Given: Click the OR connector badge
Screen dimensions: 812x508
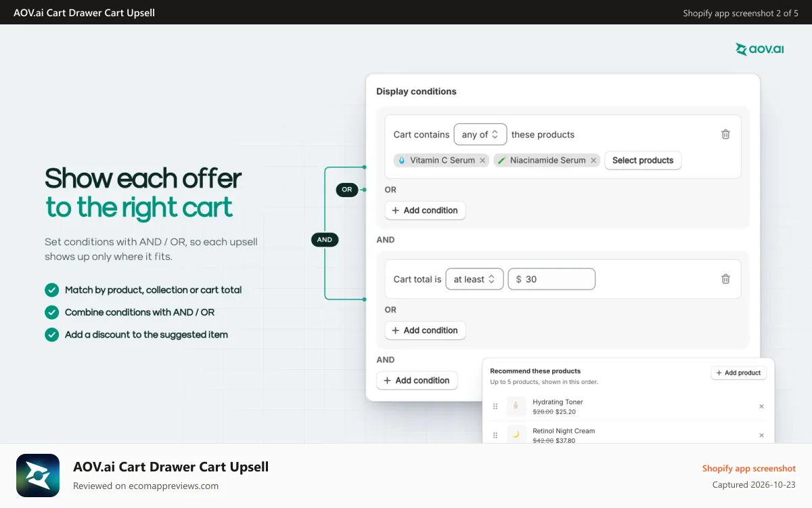Looking at the screenshot, I should click(347, 190).
